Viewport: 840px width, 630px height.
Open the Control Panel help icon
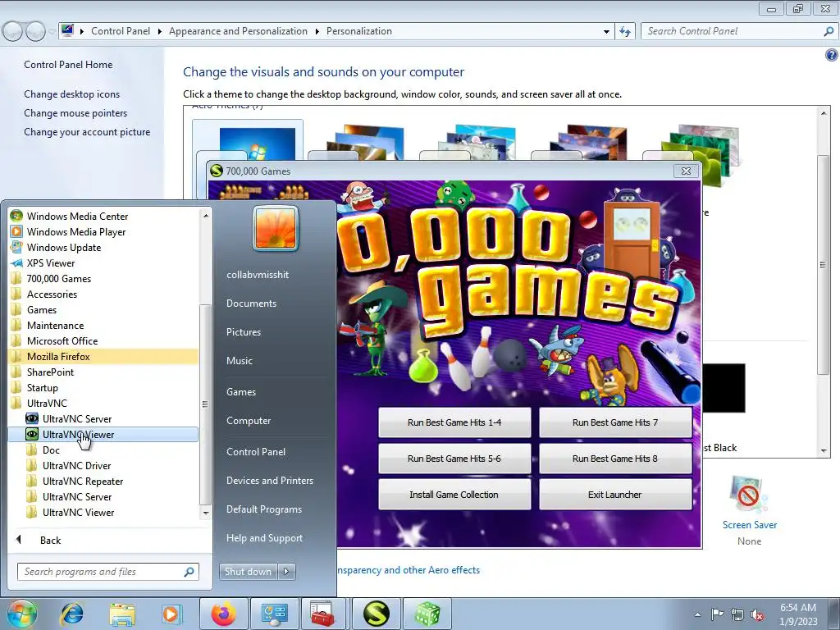click(x=831, y=55)
